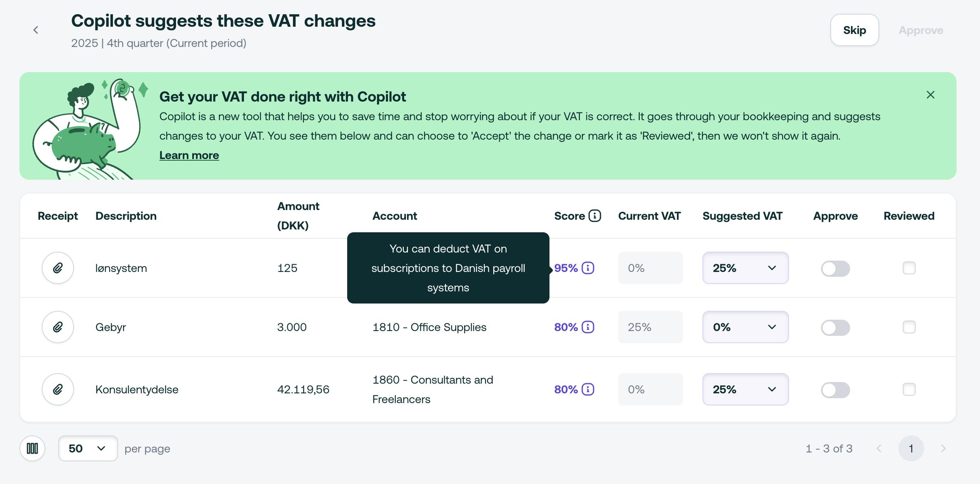Show info for the 95% score
The width and height of the screenshot is (980, 484).
coord(588,268)
